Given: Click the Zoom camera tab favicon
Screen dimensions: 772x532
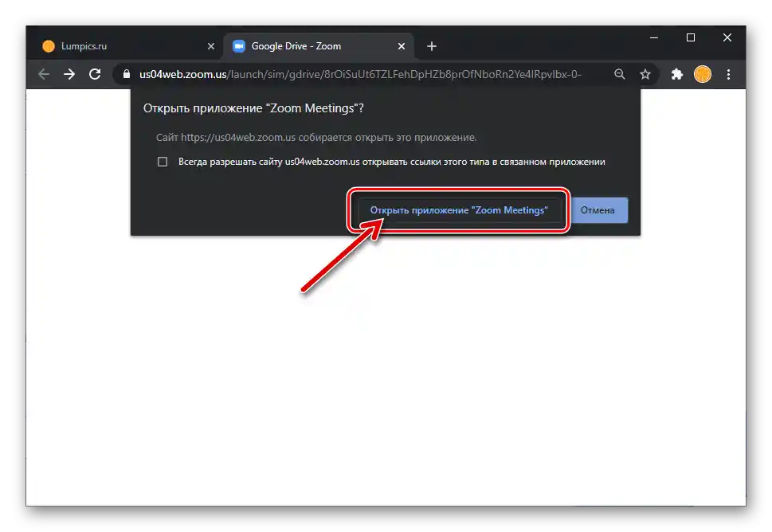Looking at the screenshot, I should pyautogui.click(x=239, y=46).
